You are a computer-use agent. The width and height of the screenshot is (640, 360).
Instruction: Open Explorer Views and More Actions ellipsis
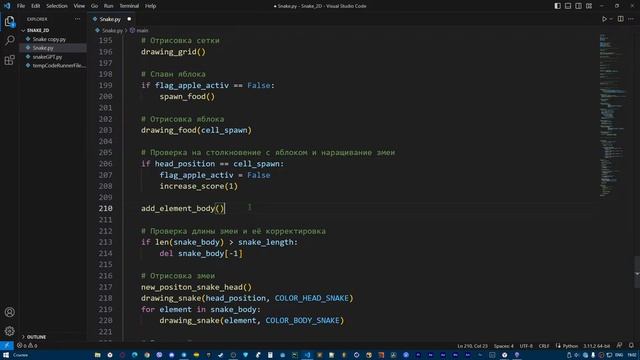coord(78,19)
